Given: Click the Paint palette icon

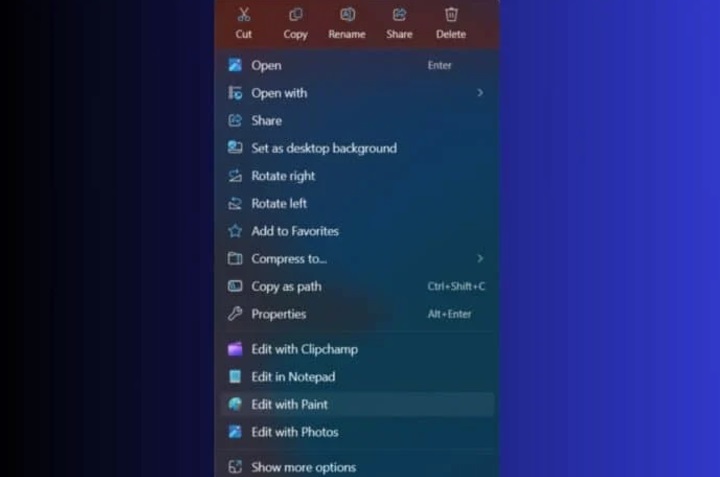Looking at the screenshot, I should (x=235, y=404).
